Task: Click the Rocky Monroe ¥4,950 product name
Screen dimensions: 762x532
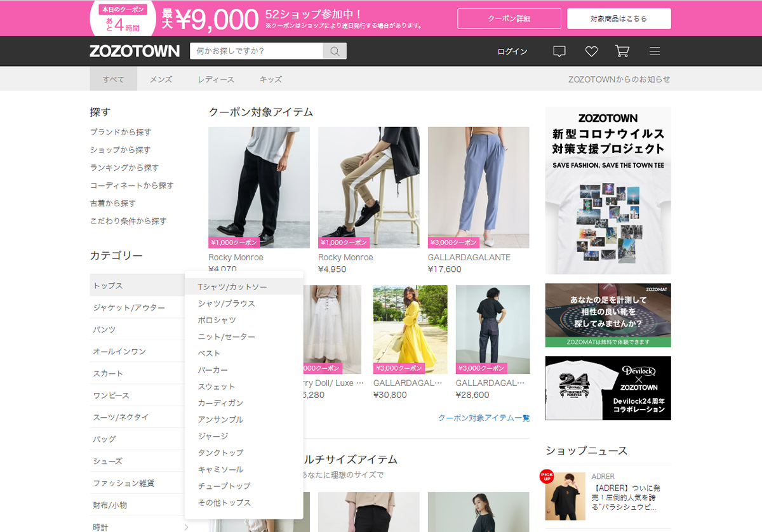Action: click(x=345, y=258)
